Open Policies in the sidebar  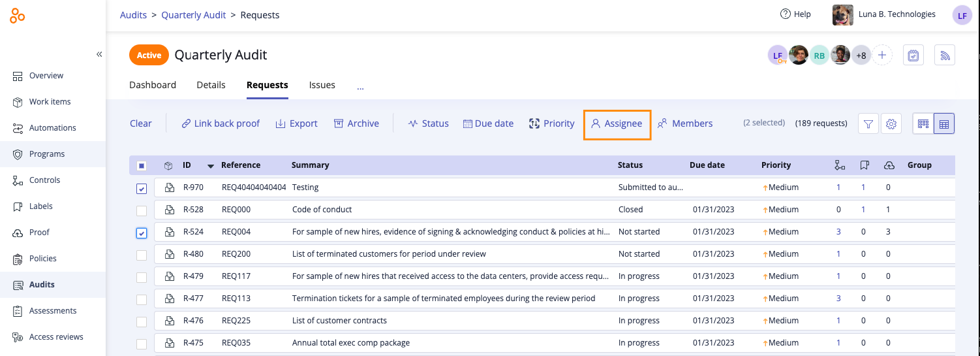pyautogui.click(x=42, y=259)
